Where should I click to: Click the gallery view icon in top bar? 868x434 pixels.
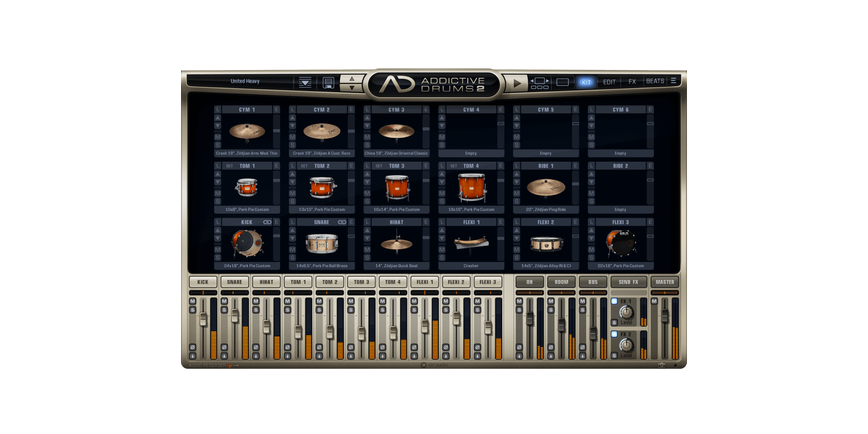(x=539, y=83)
